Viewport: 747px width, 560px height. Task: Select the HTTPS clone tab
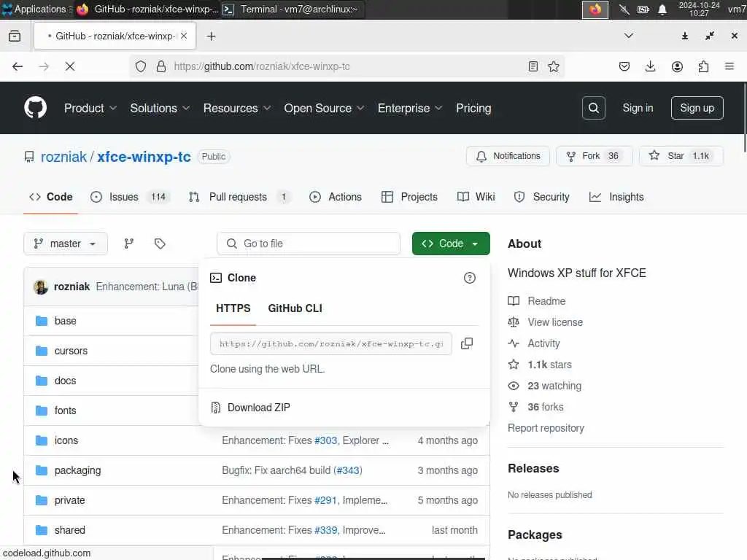coord(233,308)
